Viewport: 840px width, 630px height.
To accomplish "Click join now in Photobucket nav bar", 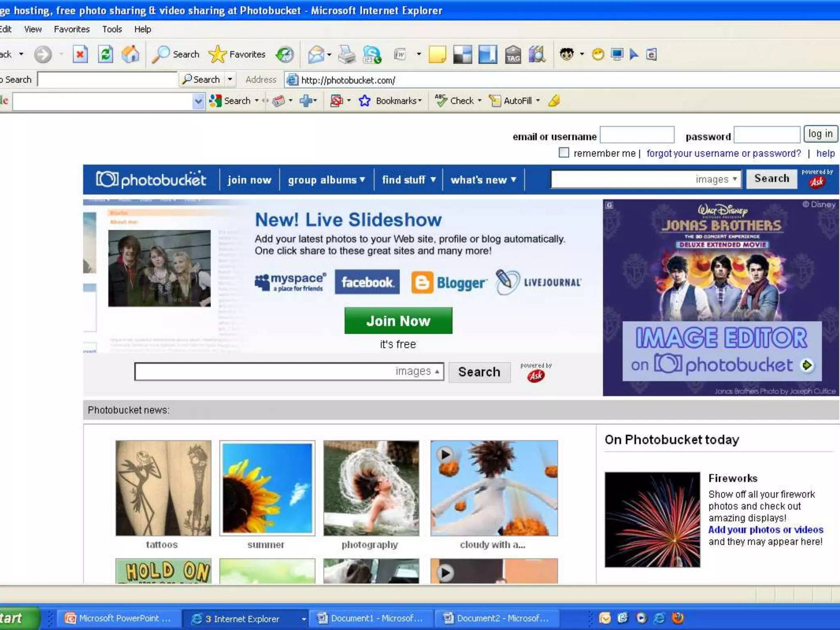I will click(x=249, y=180).
